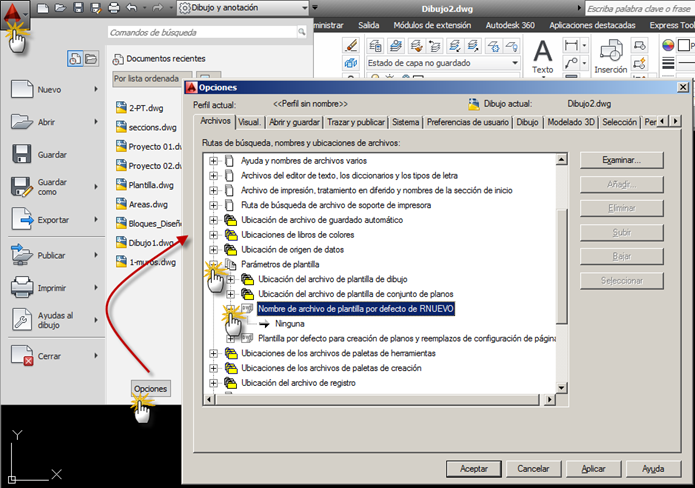Click the Nuevo page icon in application menu
695x488 pixels.
point(22,89)
